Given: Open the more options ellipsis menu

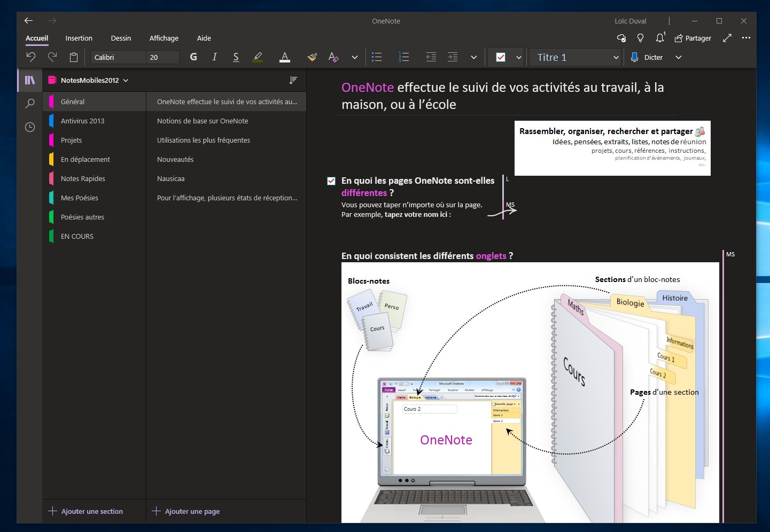Looking at the screenshot, I should point(746,38).
